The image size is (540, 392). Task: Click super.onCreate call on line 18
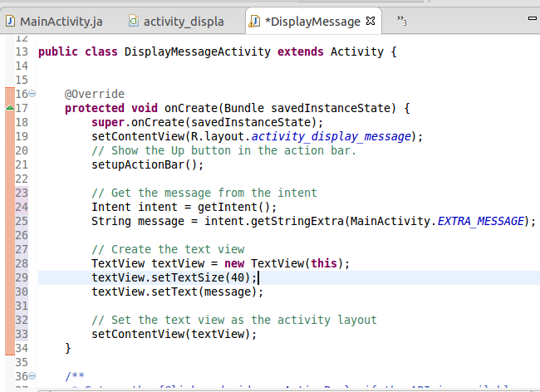207,122
